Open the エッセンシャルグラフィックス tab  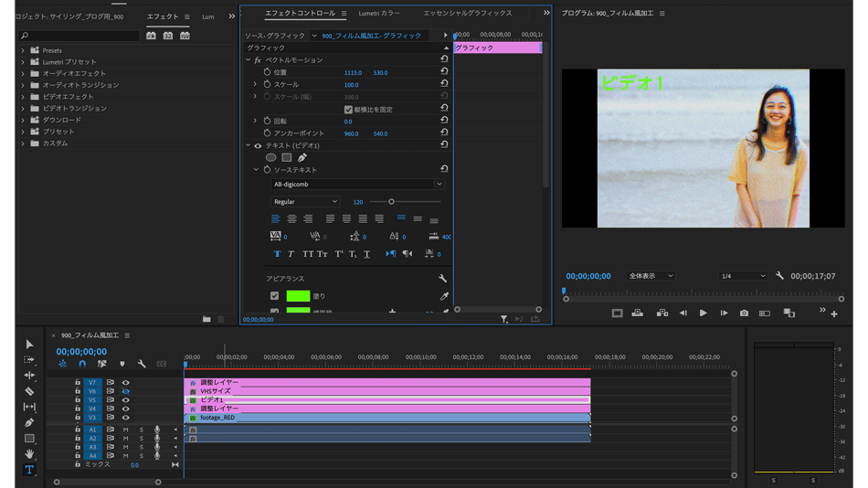[467, 14]
